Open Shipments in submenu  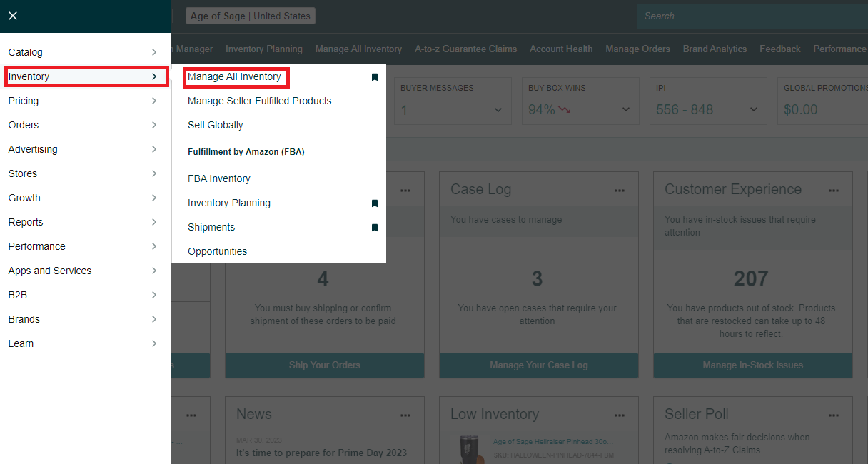(211, 227)
